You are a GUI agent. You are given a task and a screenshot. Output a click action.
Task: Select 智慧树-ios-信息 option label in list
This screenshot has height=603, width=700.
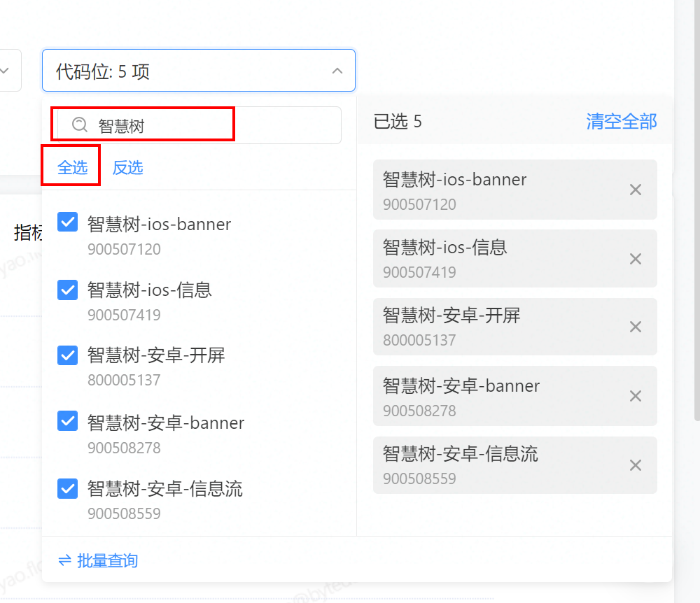tap(149, 290)
